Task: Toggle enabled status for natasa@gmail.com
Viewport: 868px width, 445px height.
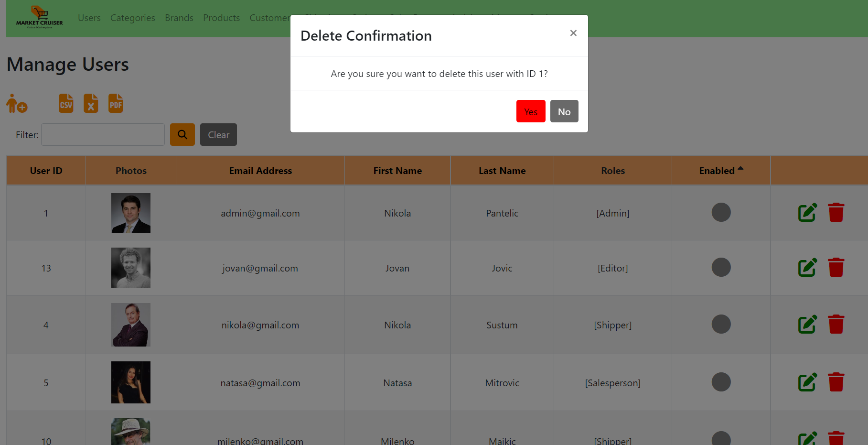Action: pos(721,382)
